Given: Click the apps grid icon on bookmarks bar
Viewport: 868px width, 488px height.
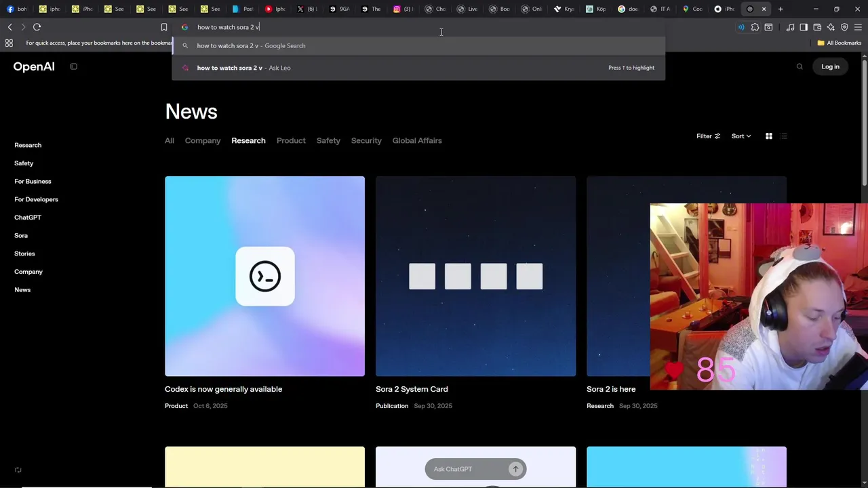Looking at the screenshot, I should tap(9, 43).
